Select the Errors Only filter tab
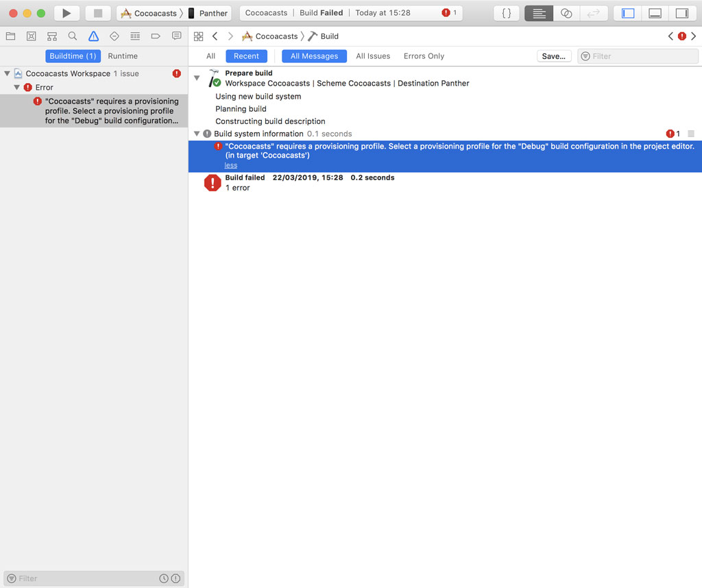 pos(423,56)
